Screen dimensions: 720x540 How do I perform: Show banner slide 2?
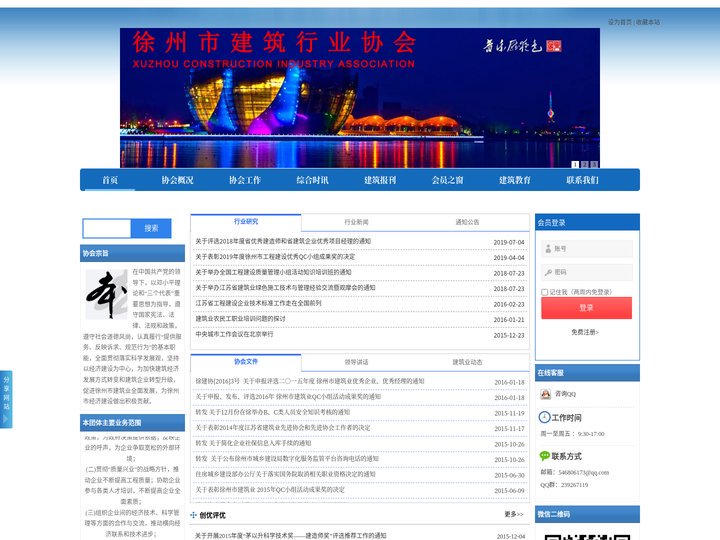pyautogui.click(x=585, y=164)
